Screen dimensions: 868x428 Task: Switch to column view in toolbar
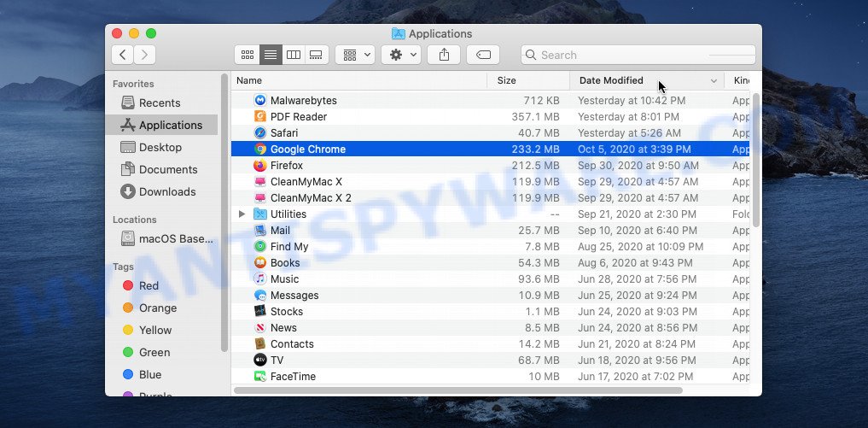click(x=294, y=55)
